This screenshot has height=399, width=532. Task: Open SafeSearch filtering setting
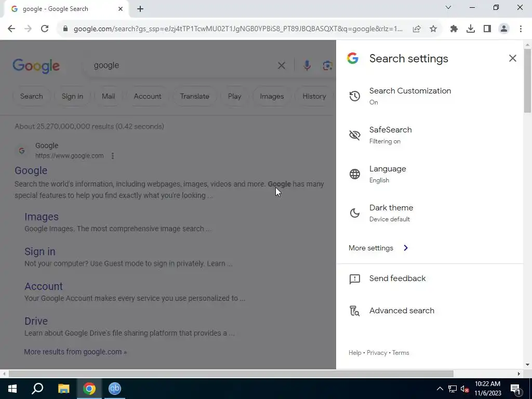[x=430, y=135]
